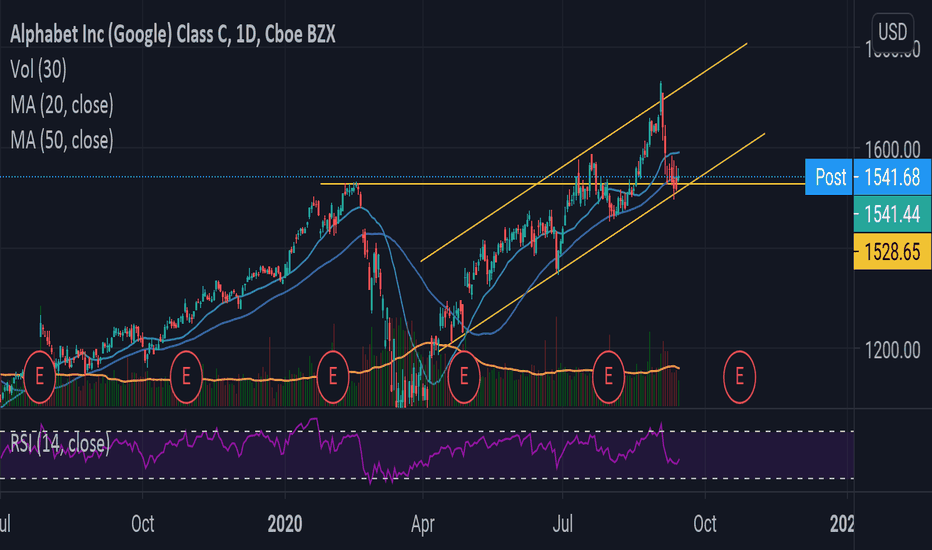Click the 1600.00 price axis label
This screenshot has width=932, height=550.
(x=892, y=149)
